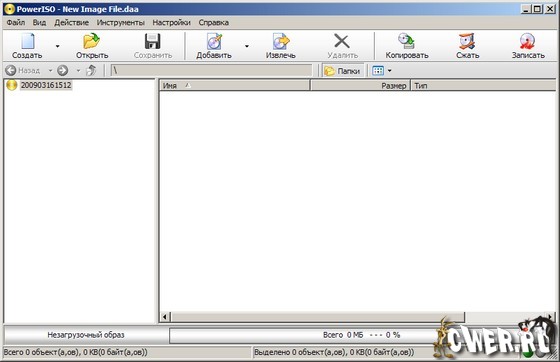This screenshot has height=362, width=560.
Task: Go up one folder level icon
Action: pyautogui.click(x=91, y=70)
